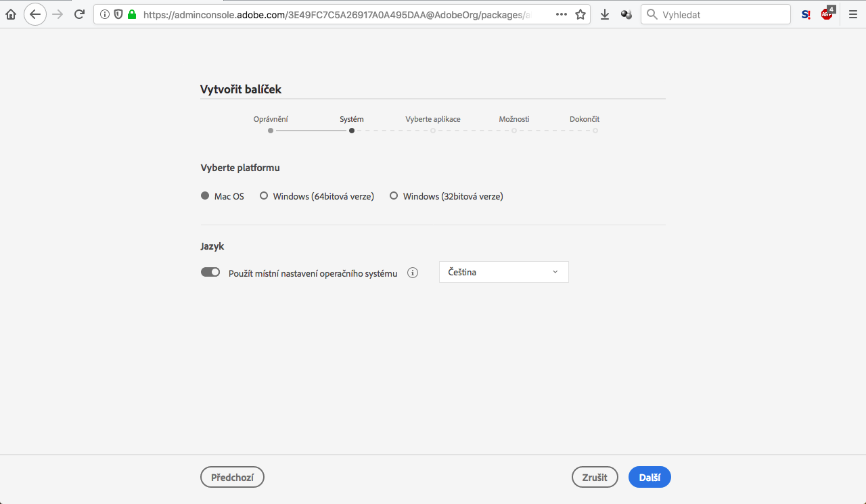Viewport: 866px width, 504px height.
Task: Click the Jazyk section label
Action: (212, 246)
